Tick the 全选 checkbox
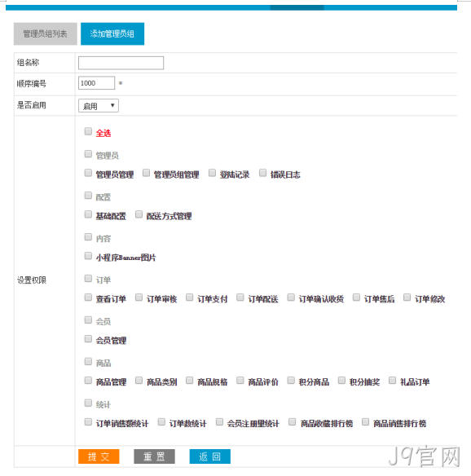The width and height of the screenshot is (471, 476). [88, 131]
